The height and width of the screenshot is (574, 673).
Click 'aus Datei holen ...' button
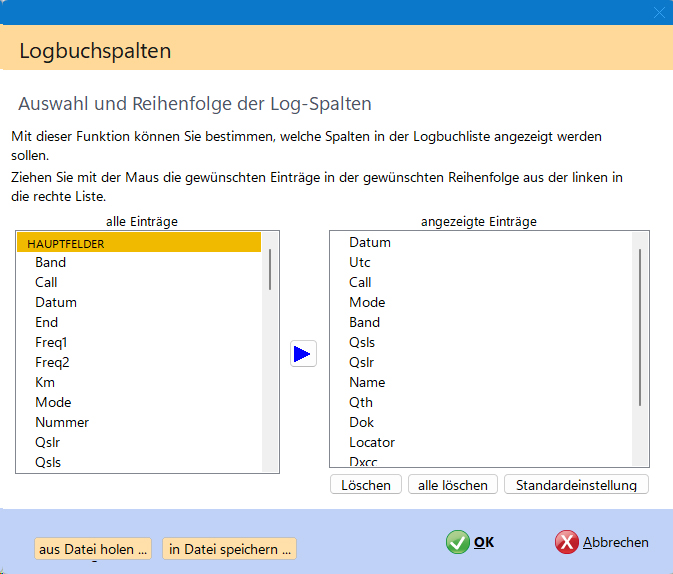pos(93,548)
